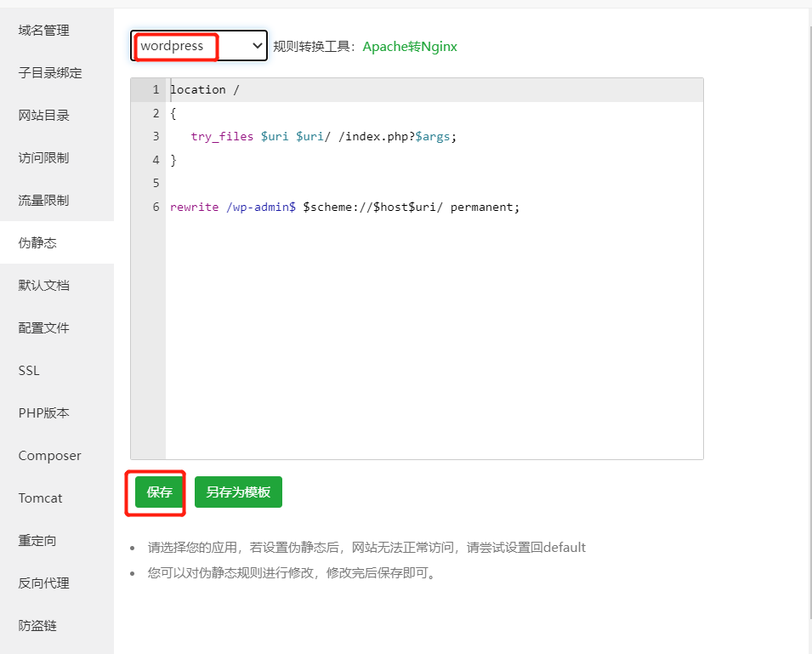Screen dimensions: 812x654
Task: Open the 防盗链 panel
Action: tap(37, 625)
